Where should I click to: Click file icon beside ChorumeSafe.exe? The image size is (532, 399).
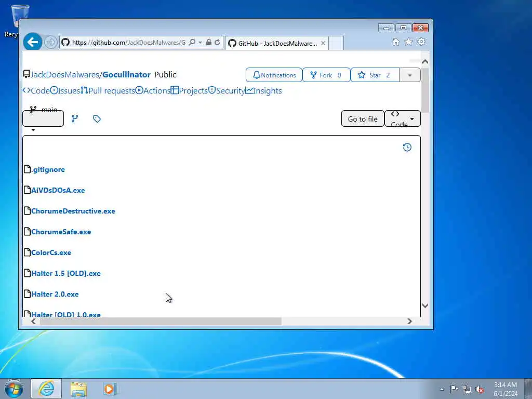[x=27, y=231]
